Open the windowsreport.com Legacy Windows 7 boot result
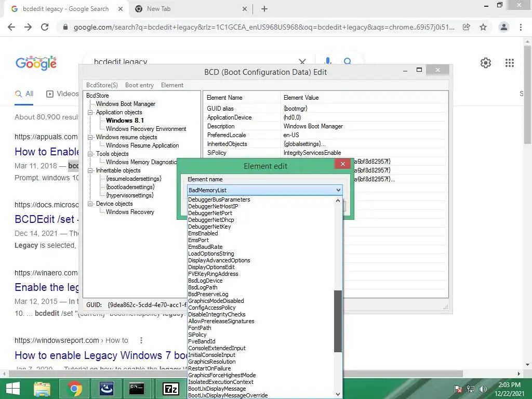The image size is (532, 399). tap(101, 355)
